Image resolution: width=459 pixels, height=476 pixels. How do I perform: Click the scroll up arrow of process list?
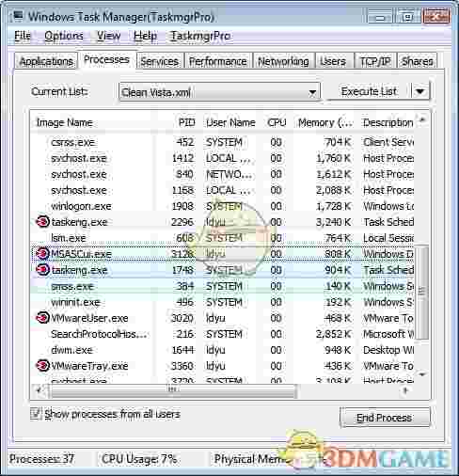click(422, 119)
